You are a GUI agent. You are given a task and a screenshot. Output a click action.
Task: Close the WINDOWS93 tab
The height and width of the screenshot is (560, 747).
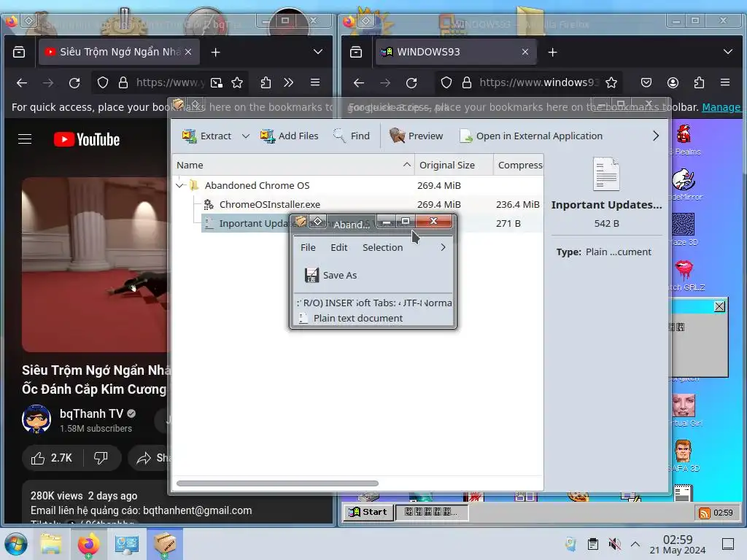coord(525,52)
